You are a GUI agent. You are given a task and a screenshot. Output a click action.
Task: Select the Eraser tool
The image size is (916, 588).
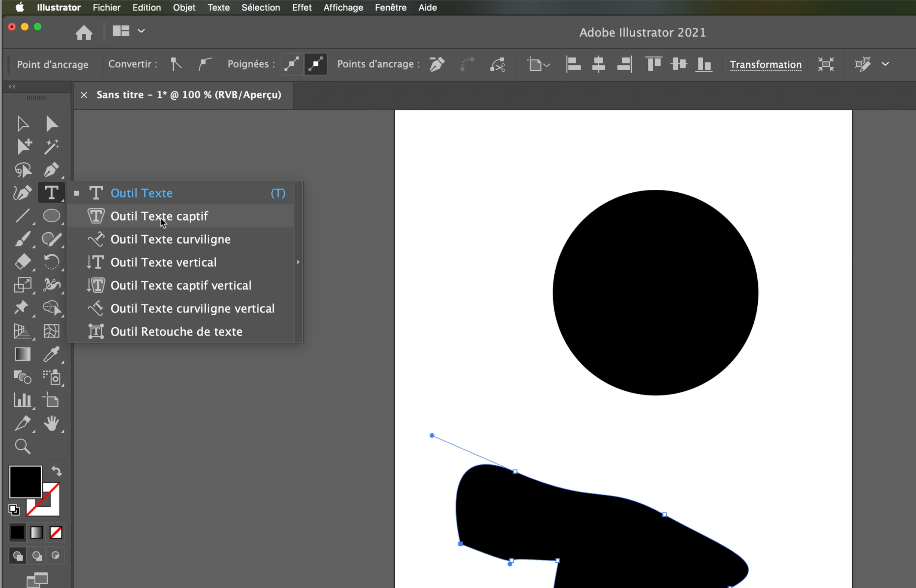tap(23, 262)
